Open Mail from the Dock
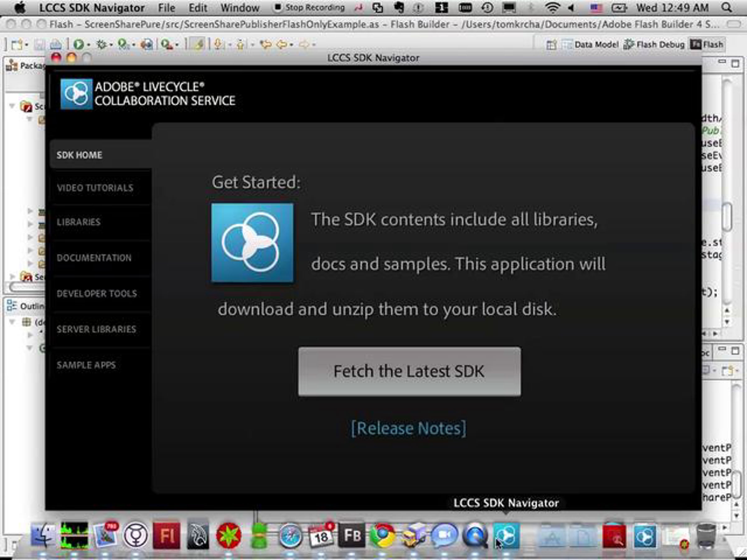Viewport: 747px width, 560px height. tap(106, 536)
